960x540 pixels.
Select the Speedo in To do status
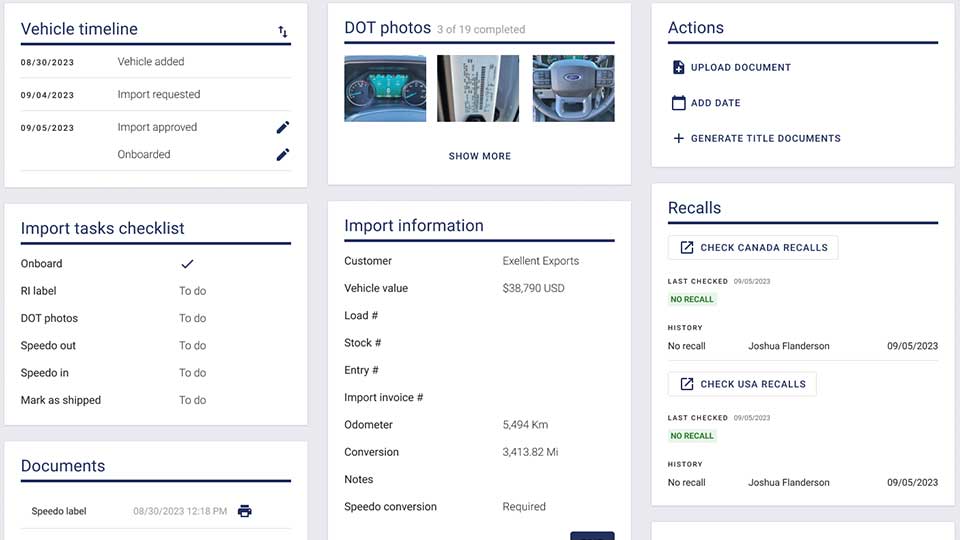pos(192,373)
